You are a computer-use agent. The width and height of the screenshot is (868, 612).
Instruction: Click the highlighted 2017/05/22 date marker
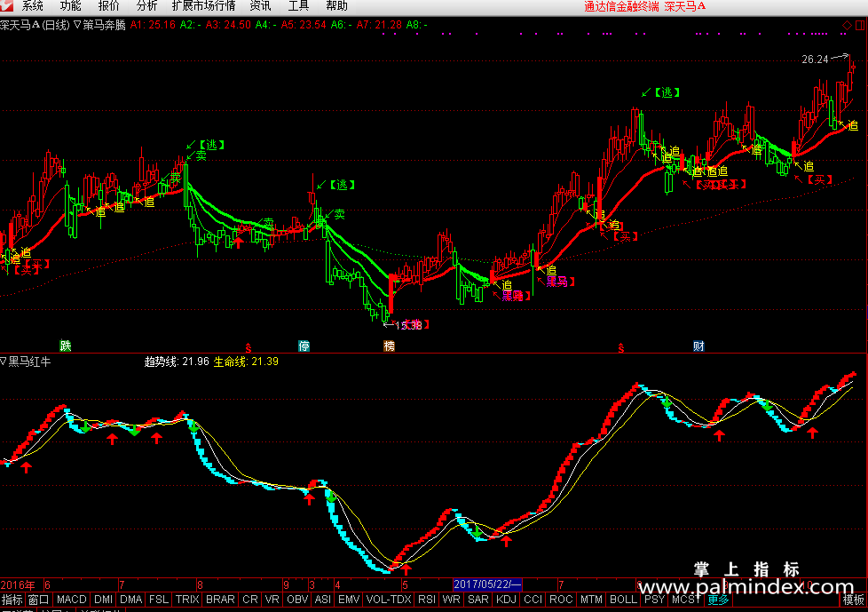click(487, 584)
